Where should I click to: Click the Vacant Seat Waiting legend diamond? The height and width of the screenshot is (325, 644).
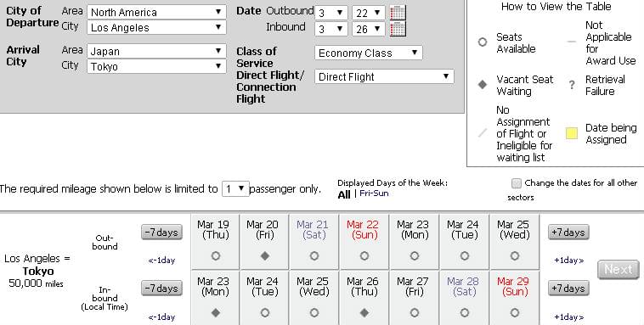click(483, 85)
